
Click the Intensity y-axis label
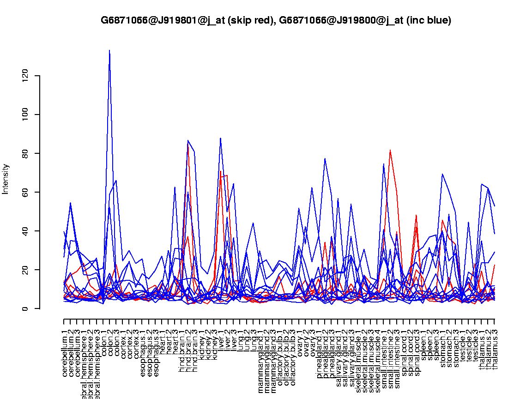point(6,179)
